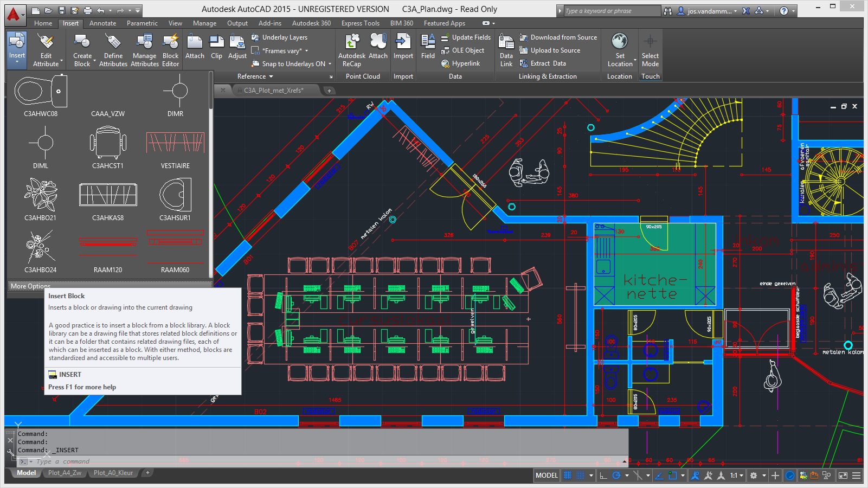This screenshot has width=868, height=488.
Task: Select the C3AHWC08 toilet block thumbnail
Action: pos(41,97)
